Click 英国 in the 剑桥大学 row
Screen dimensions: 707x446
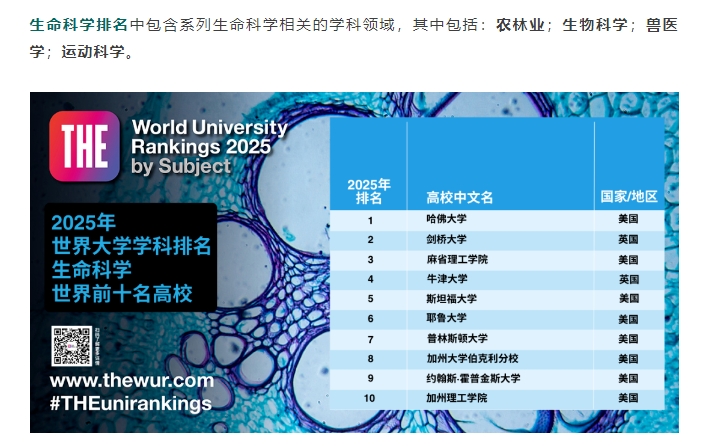coord(628,239)
